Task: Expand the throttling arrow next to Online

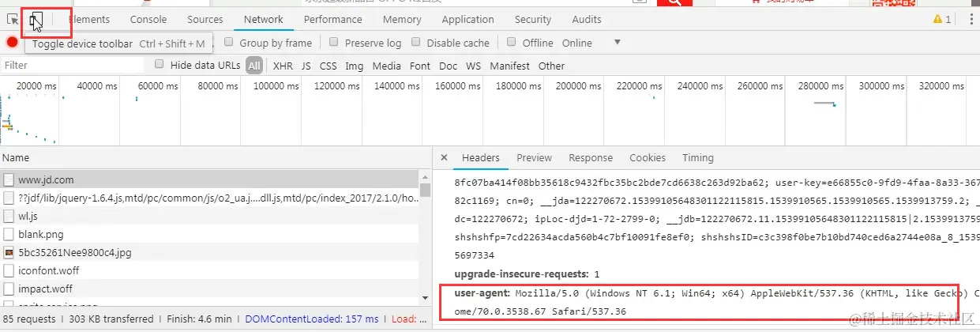Action: tap(617, 43)
